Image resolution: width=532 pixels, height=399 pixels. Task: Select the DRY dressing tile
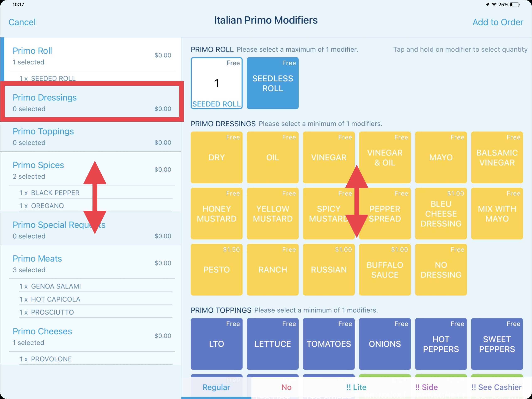[217, 157]
